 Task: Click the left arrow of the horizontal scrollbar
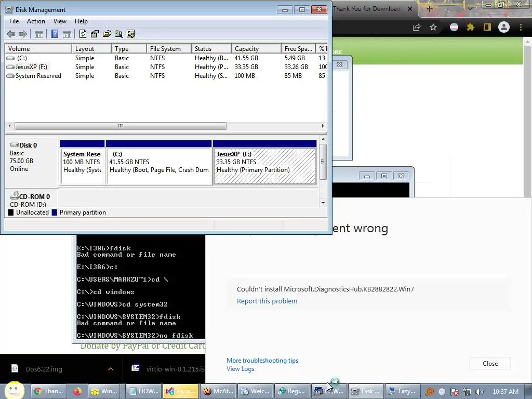click(x=9, y=126)
